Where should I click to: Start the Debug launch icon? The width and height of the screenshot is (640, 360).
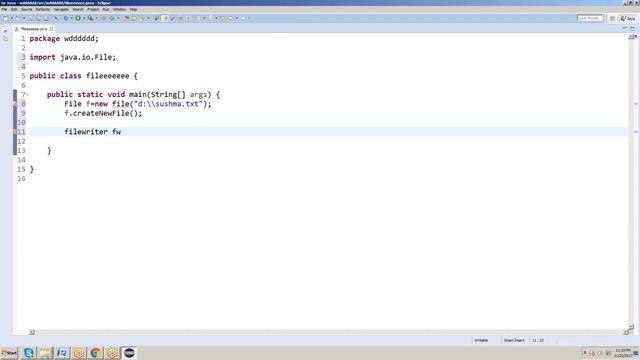66,18
